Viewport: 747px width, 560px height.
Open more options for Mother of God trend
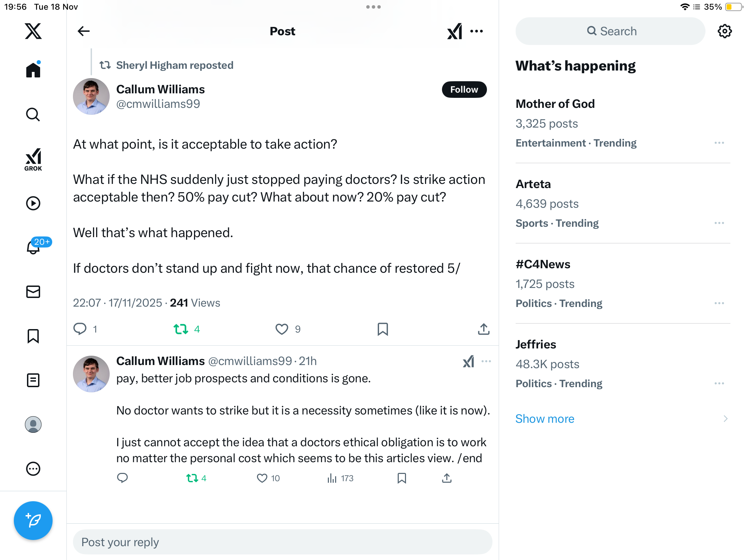click(x=719, y=143)
